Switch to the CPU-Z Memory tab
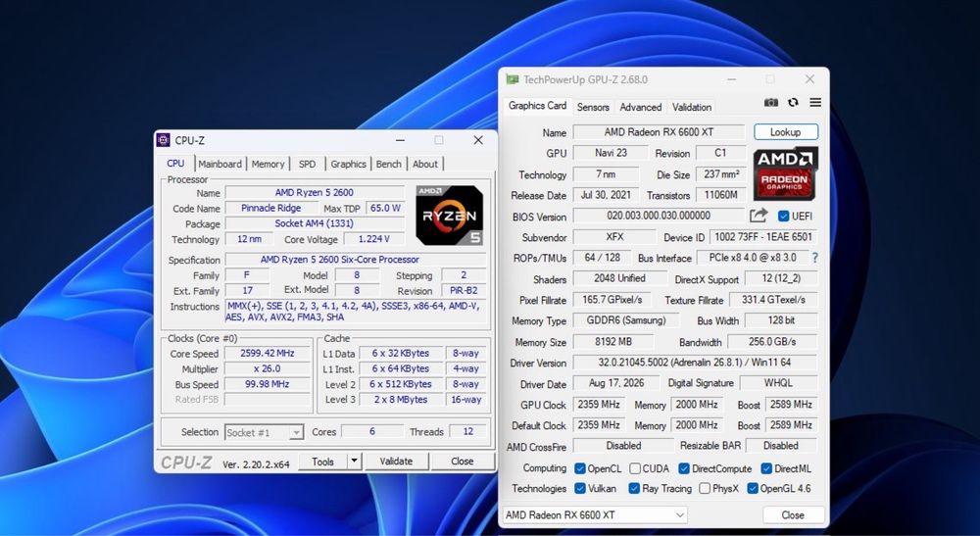Viewport: 980px width, 536px height. [268, 164]
